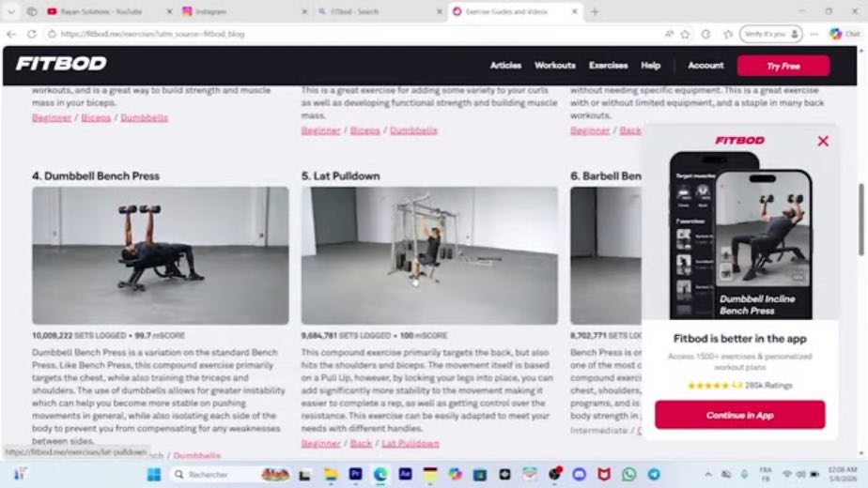
Task: Open Adobe Premiere Pro from the taskbar
Action: pos(355,474)
